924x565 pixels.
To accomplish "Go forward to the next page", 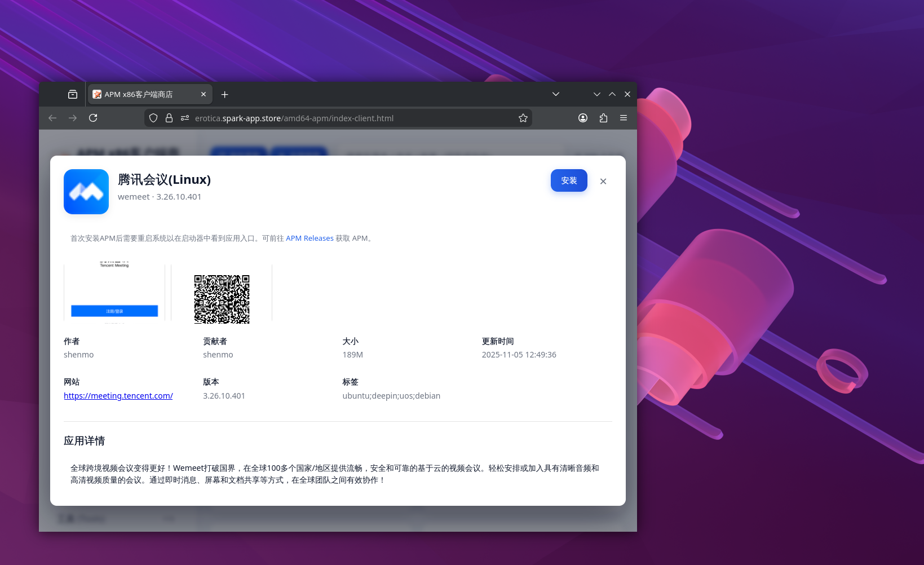I will (73, 118).
